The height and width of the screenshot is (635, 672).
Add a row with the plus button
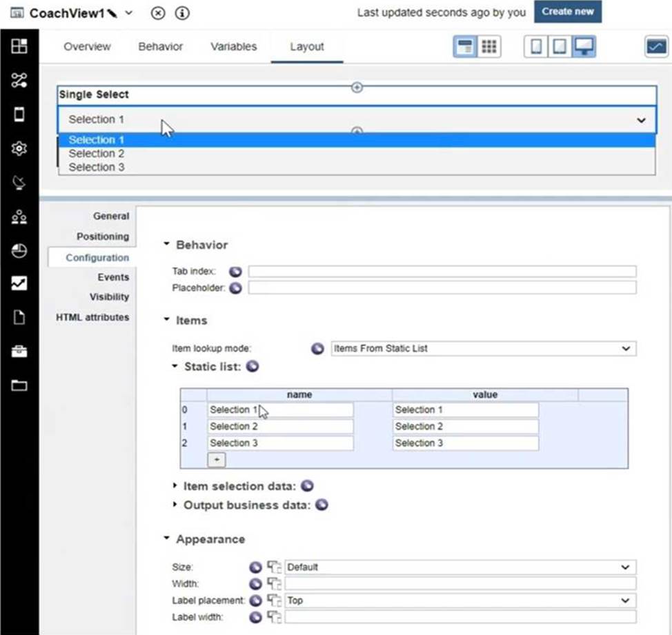[x=217, y=459]
